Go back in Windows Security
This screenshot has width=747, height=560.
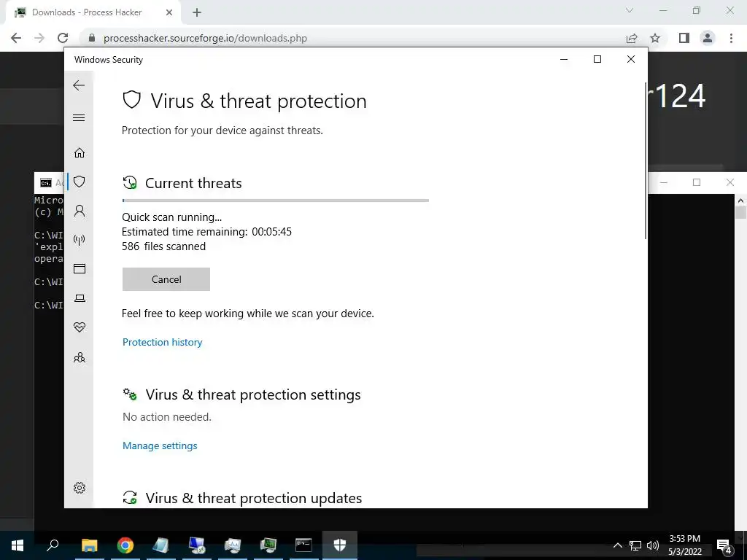79,86
